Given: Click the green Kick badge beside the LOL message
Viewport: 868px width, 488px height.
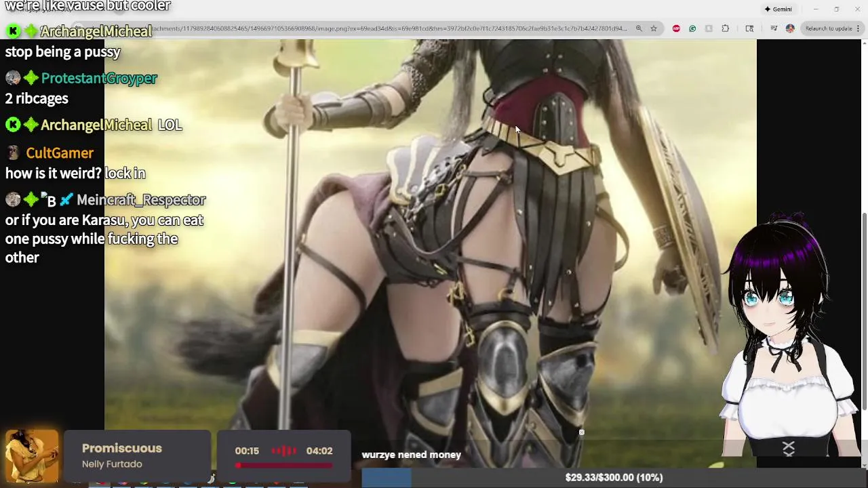Looking at the screenshot, I should (13, 125).
